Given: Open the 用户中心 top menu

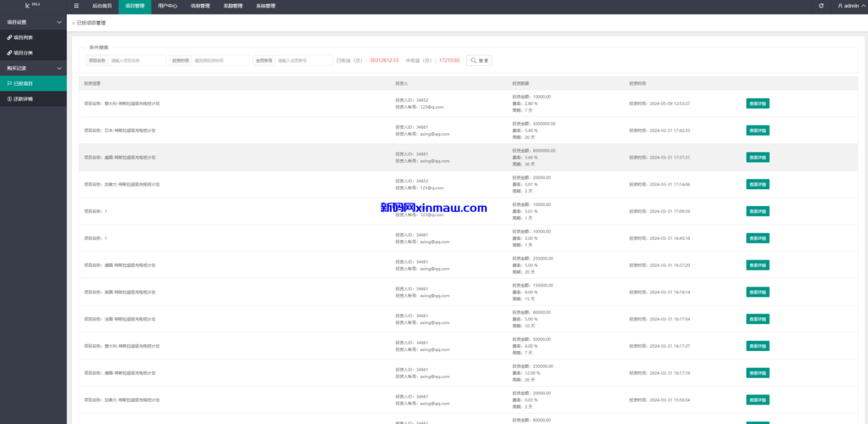Looking at the screenshot, I should point(167,6).
